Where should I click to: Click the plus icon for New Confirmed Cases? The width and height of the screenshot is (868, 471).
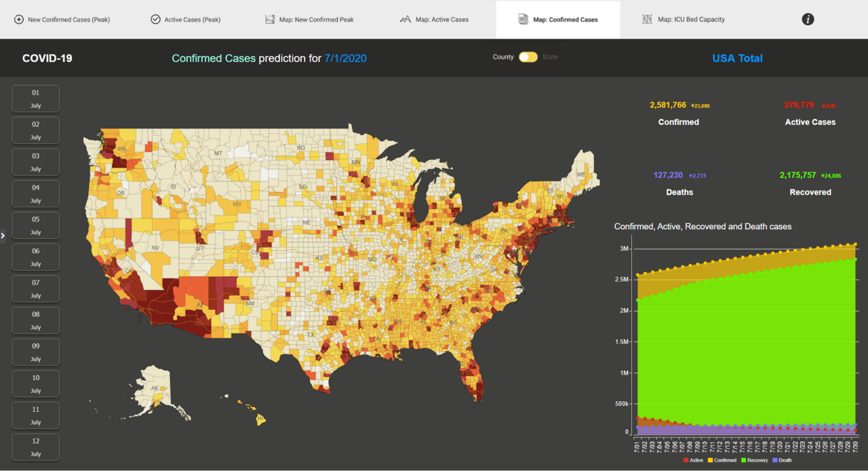[19, 20]
